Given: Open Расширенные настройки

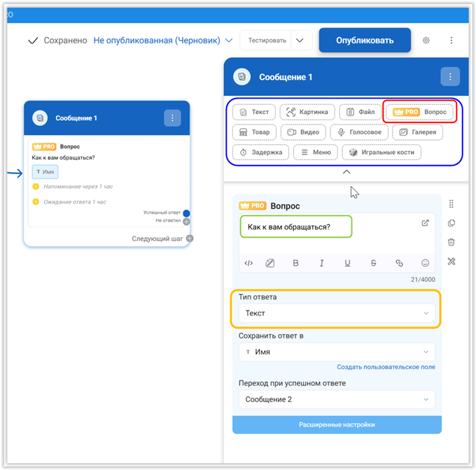Looking at the screenshot, I should (x=337, y=425).
